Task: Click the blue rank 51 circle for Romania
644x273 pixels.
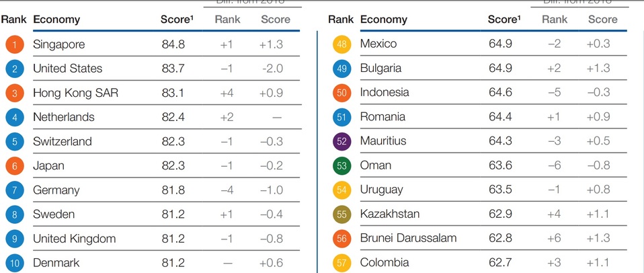Action: [341, 117]
